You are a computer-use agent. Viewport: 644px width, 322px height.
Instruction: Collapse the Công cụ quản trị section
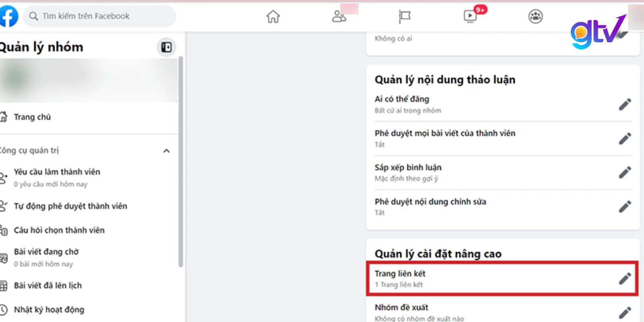click(x=166, y=151)
